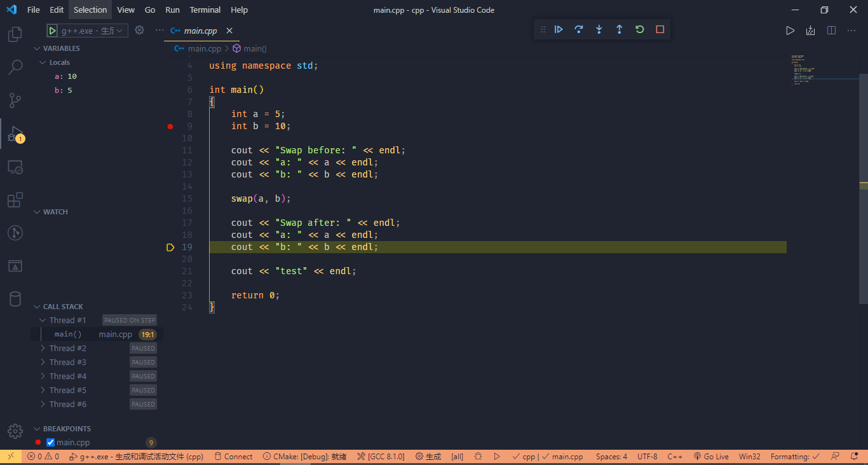Open launch.json via the gear icon
Screen dimensions: 868x465
(140, 30)
